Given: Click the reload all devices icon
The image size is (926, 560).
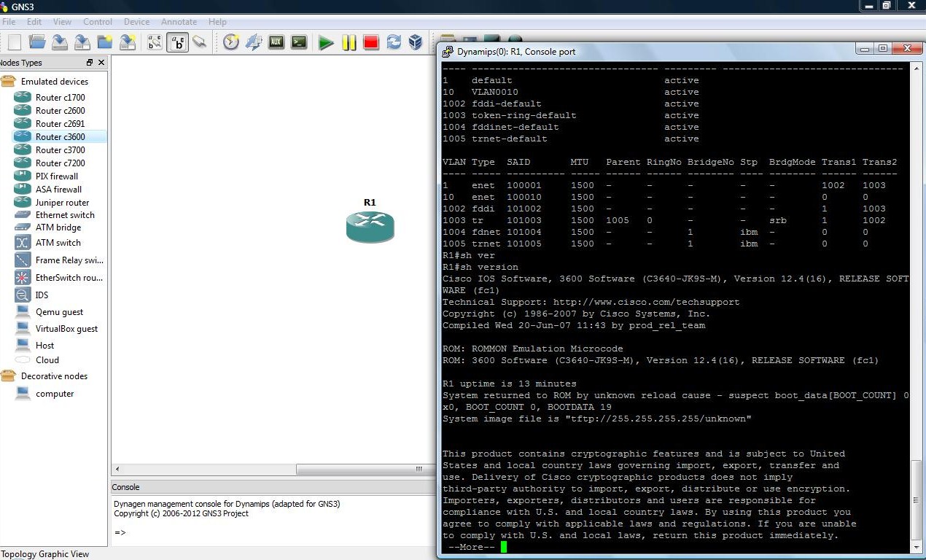Looking at the screenshot, I should pos(394,42).
